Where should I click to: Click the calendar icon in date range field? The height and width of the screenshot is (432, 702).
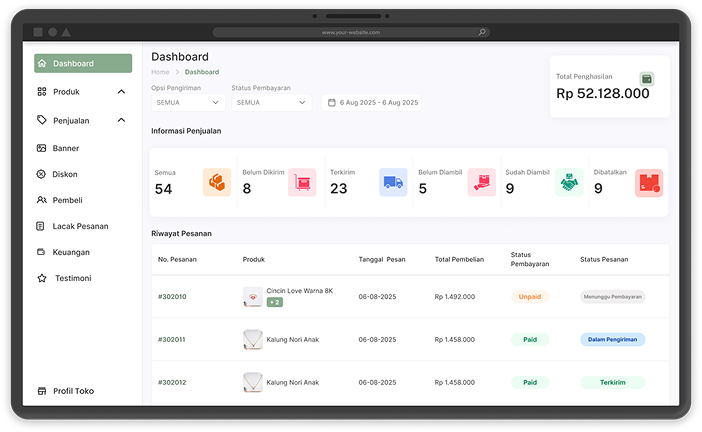[x=331, y=102]
